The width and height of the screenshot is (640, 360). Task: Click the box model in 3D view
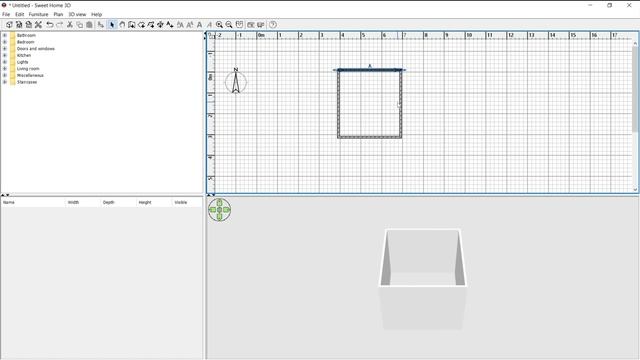[422, 279]
